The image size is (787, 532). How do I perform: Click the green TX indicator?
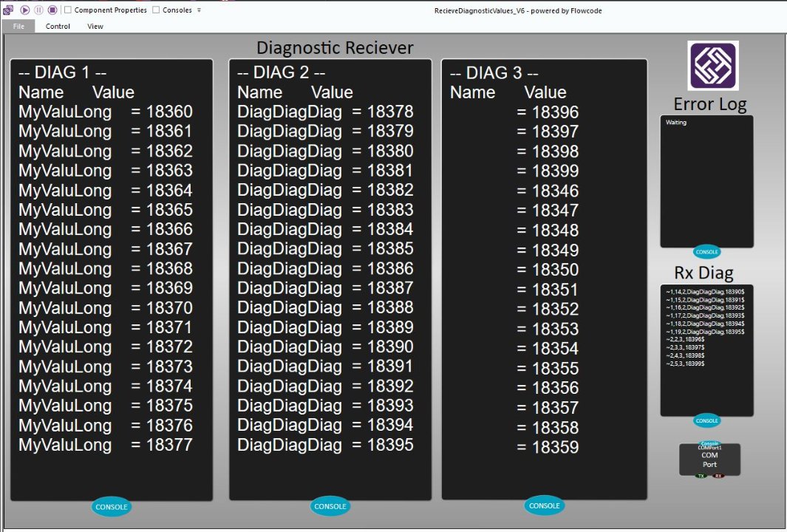pyautogui.click(x=701, y=476)
